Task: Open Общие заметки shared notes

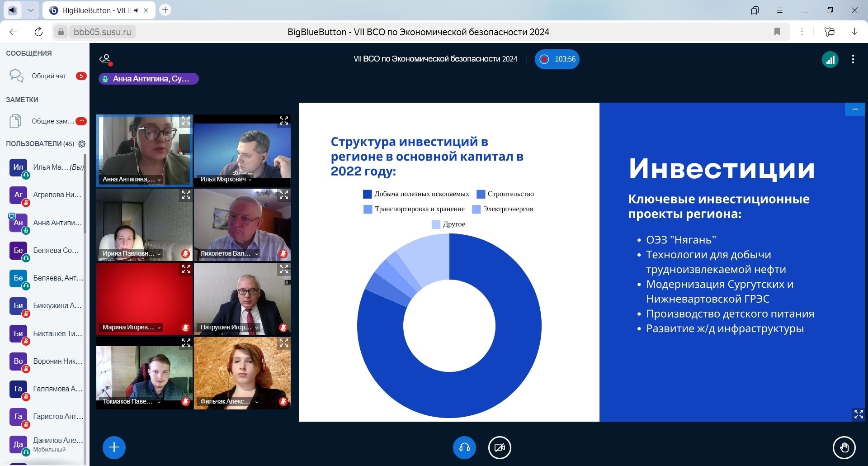Action: tap(52, 121)
